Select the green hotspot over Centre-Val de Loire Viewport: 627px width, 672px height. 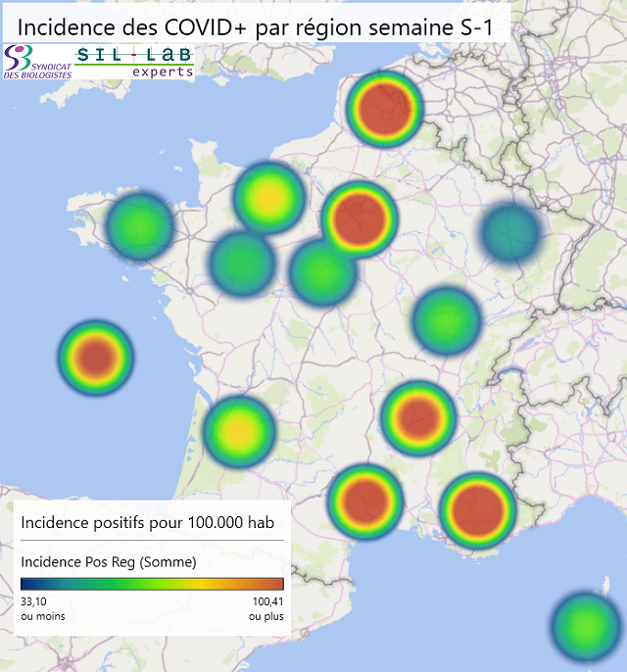click(x=322, y=271)
